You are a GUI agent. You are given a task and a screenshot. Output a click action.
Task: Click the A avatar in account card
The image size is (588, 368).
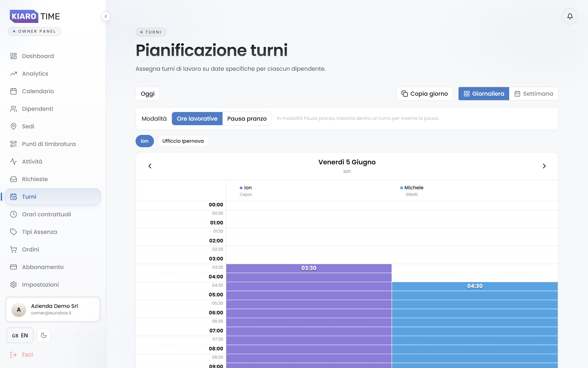click(x=19, y=310)
